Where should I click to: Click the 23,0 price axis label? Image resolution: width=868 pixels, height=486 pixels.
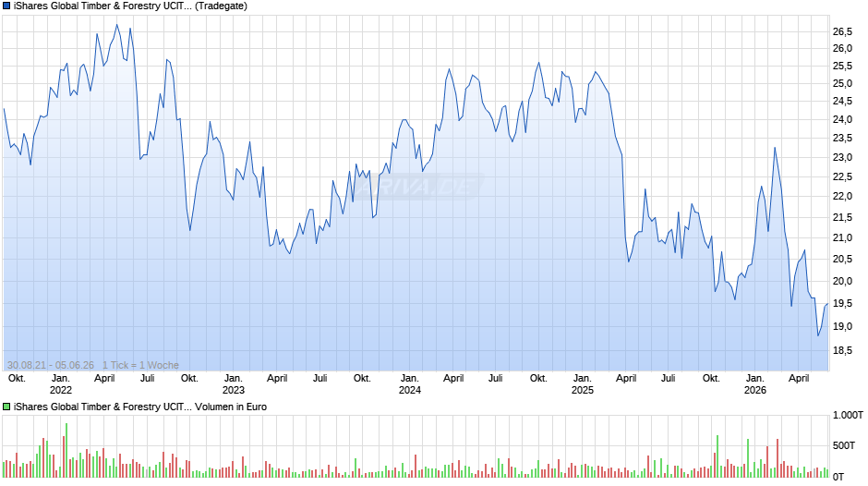842,158
